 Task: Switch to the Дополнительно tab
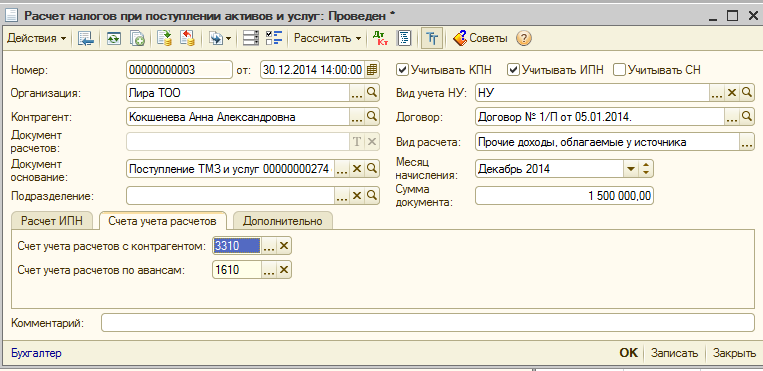283,221
